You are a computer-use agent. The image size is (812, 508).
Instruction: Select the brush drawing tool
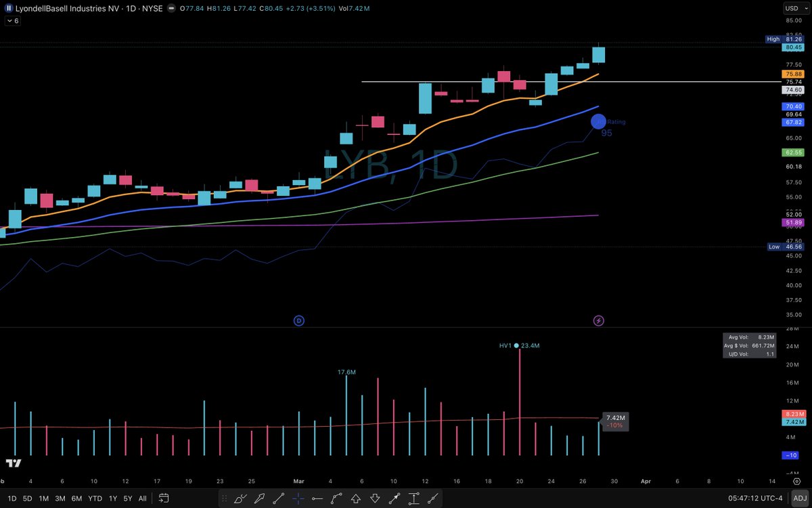[x=240, y=499]
